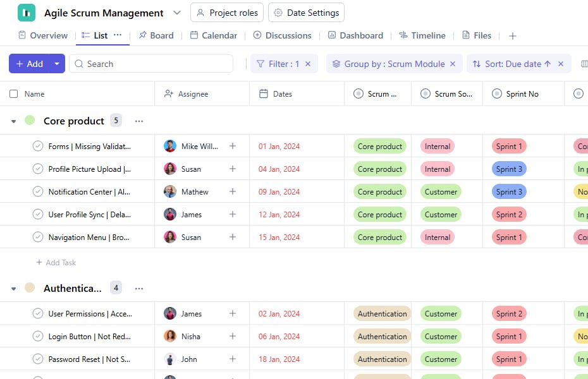Open the 18 Jan, 2024 date

279,359
